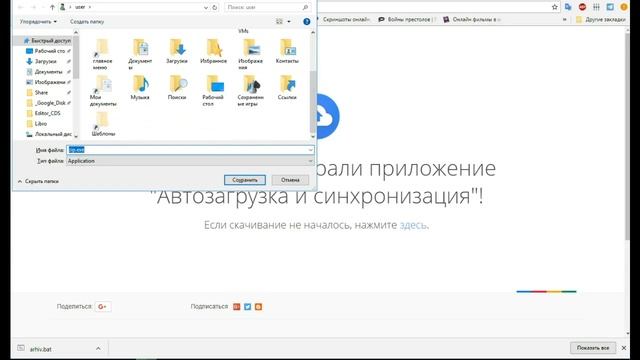Screen dimensions: 640x360
Task: Go up one folder level
Action: point(52,7)
